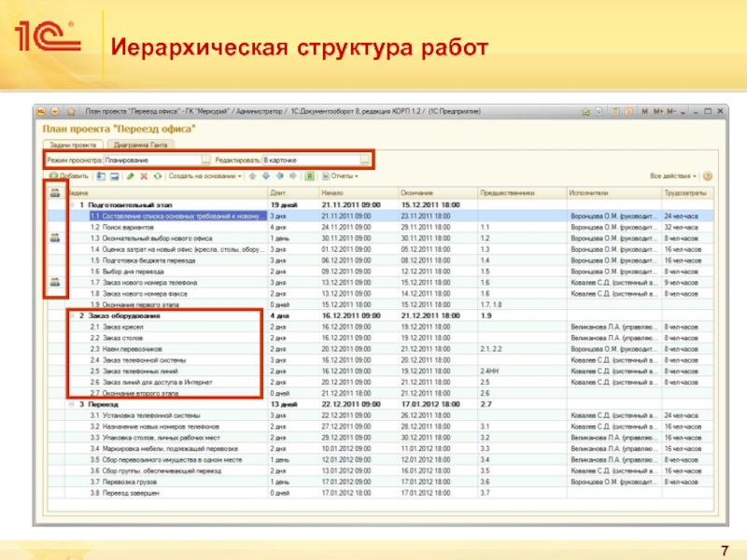Click the red X delete icon

144,175
